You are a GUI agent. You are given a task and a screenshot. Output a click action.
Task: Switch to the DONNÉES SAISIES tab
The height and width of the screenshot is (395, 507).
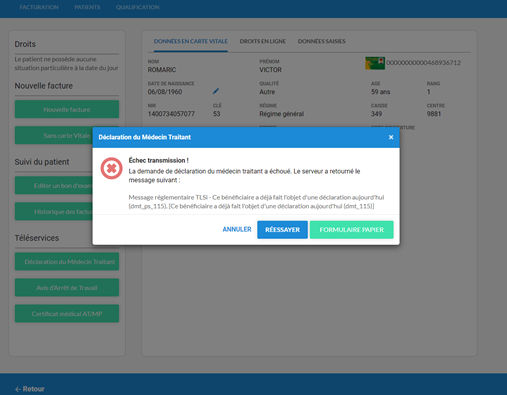click(321, 41)
